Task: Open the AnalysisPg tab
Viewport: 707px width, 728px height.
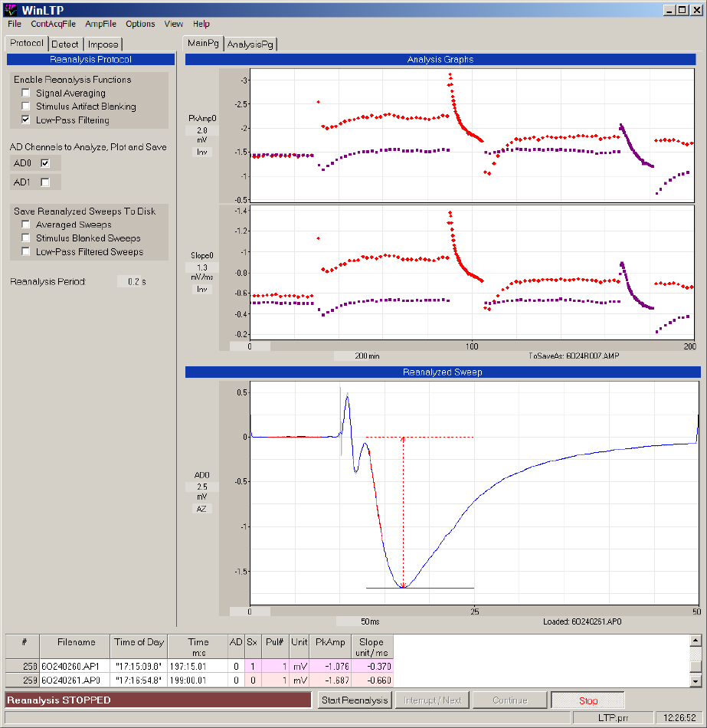Action: (x=250, y=44)
